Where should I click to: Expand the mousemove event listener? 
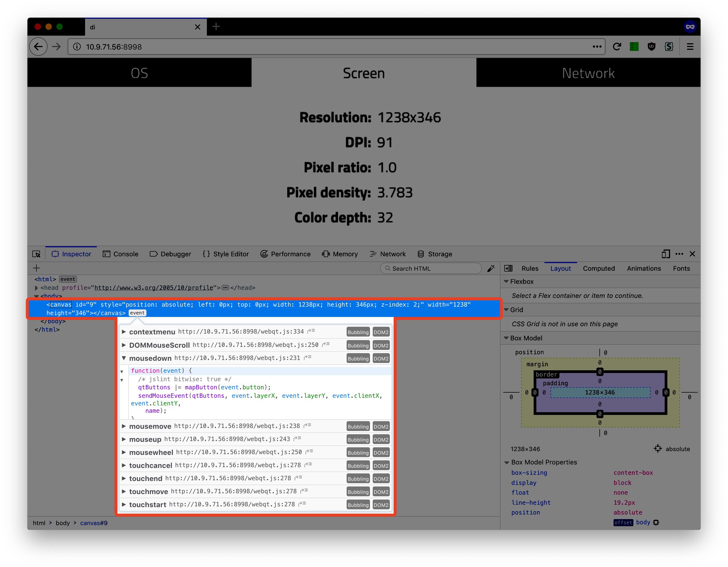pyautogui.click(x=124, y=426)
